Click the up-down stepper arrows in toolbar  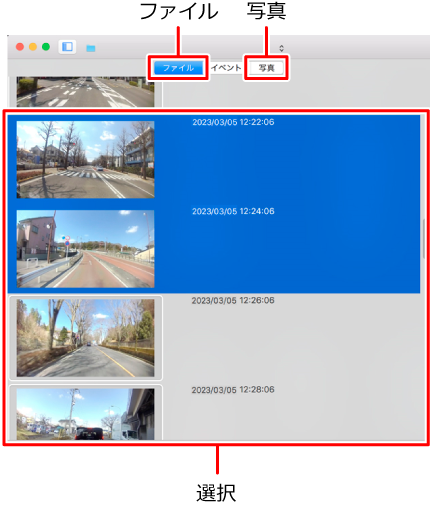pyautogui.click(x=281, y=48)
